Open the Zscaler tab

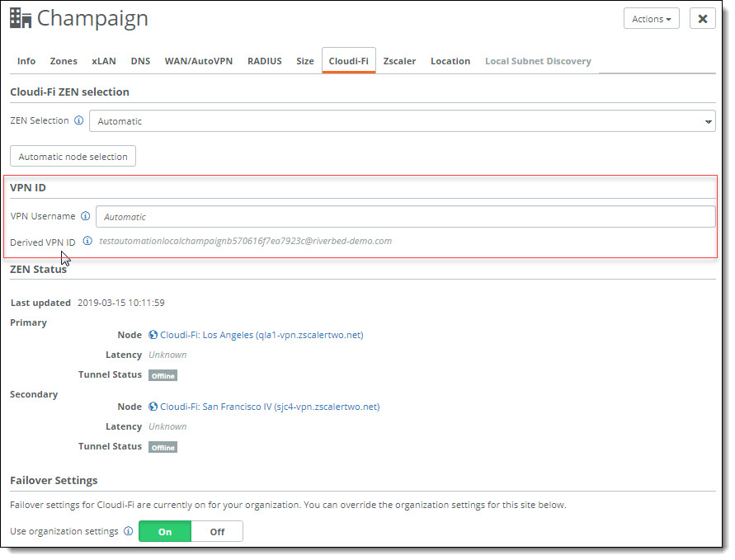399,61
